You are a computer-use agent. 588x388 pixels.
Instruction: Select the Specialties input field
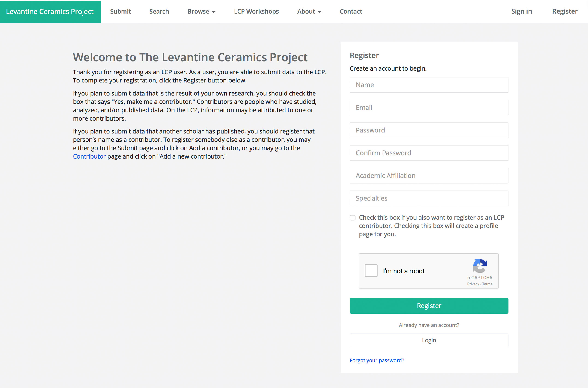[429, 198]
